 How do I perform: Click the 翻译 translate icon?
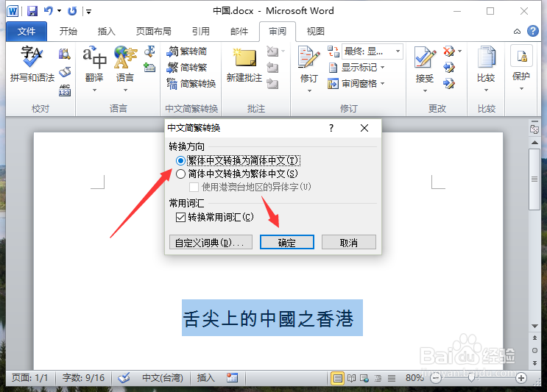(x=94, y=57)
